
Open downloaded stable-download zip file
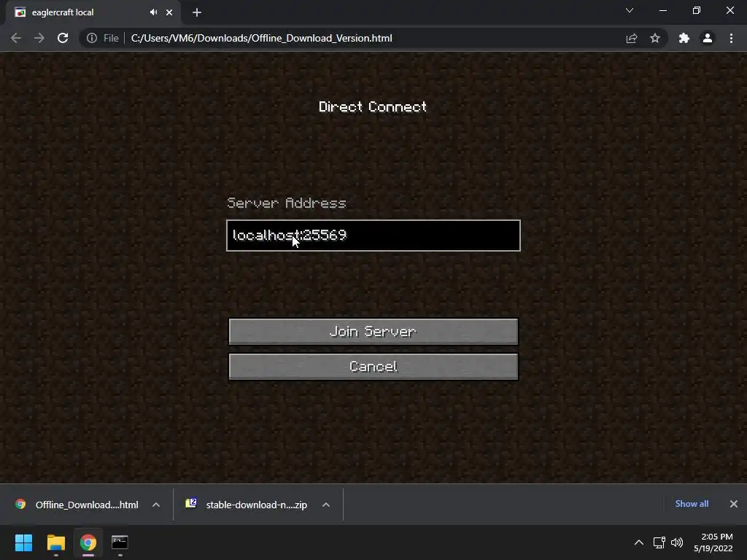[x=247, y=505]
